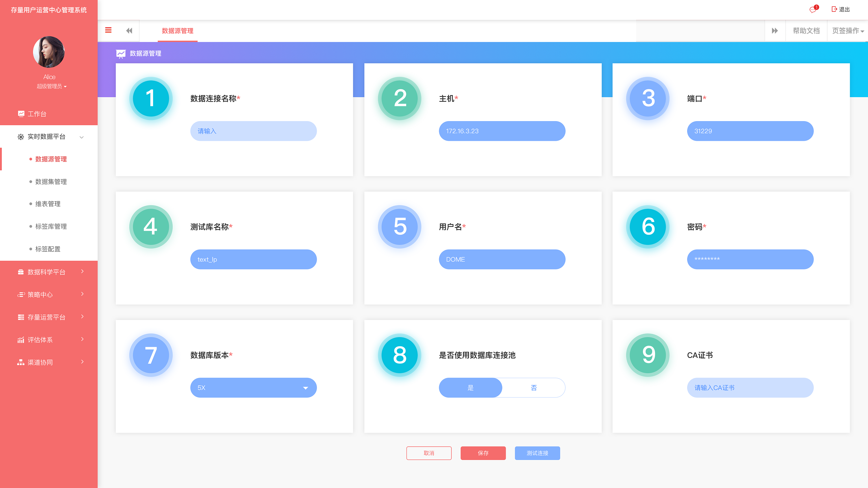The height and width of the screenshot is (488, 868).
Task: Select 否 to disable connection pool
Action: (534, 388)
